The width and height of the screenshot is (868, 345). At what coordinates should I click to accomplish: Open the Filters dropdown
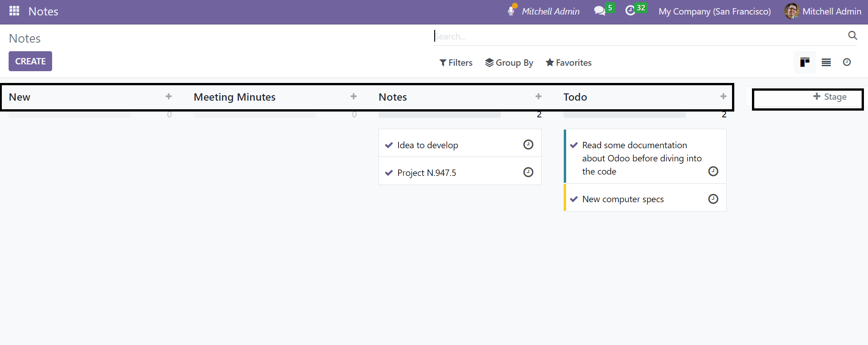click(x=456, y=63)
